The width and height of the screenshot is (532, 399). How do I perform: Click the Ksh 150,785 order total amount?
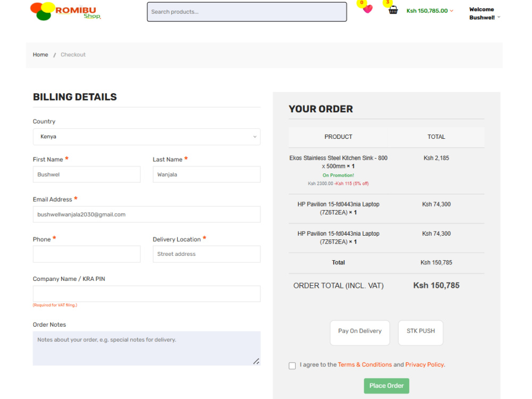(436, 286)
